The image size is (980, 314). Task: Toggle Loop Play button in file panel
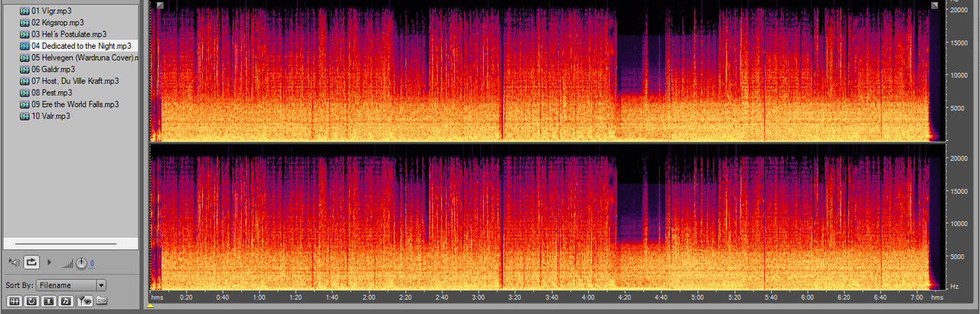click(31, 262)
